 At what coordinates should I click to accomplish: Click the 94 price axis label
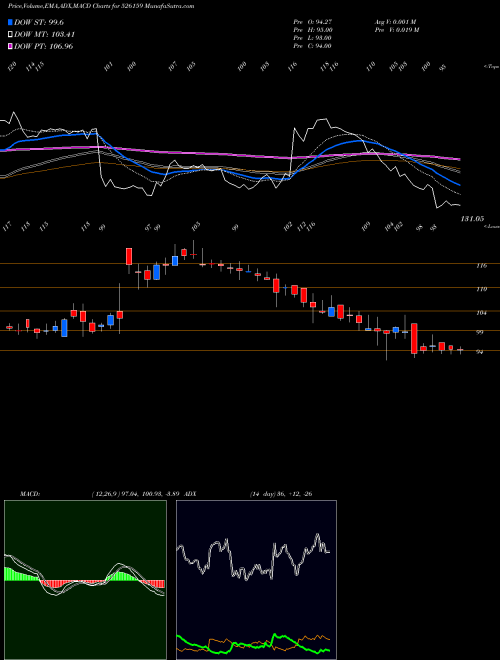(479, 352)
